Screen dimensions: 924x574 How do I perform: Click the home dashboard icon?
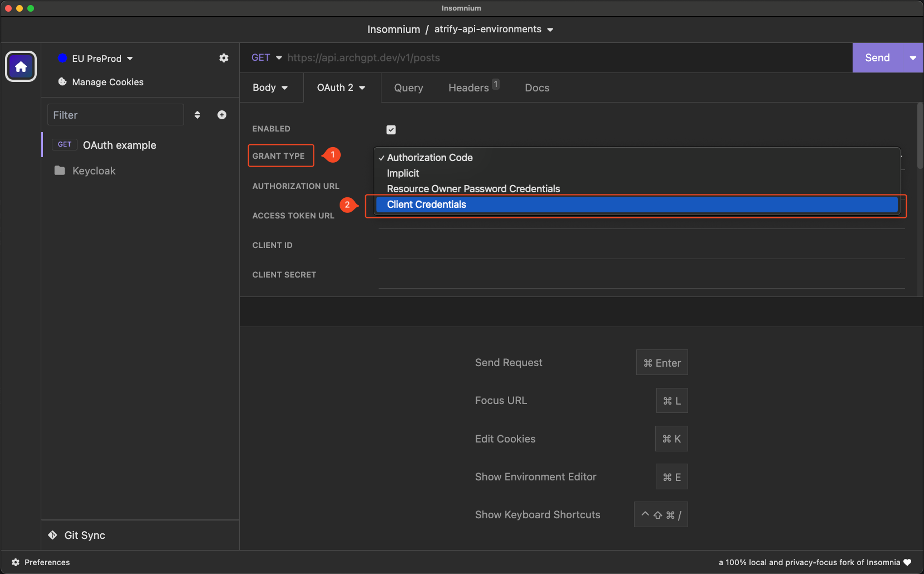point(21,67)
